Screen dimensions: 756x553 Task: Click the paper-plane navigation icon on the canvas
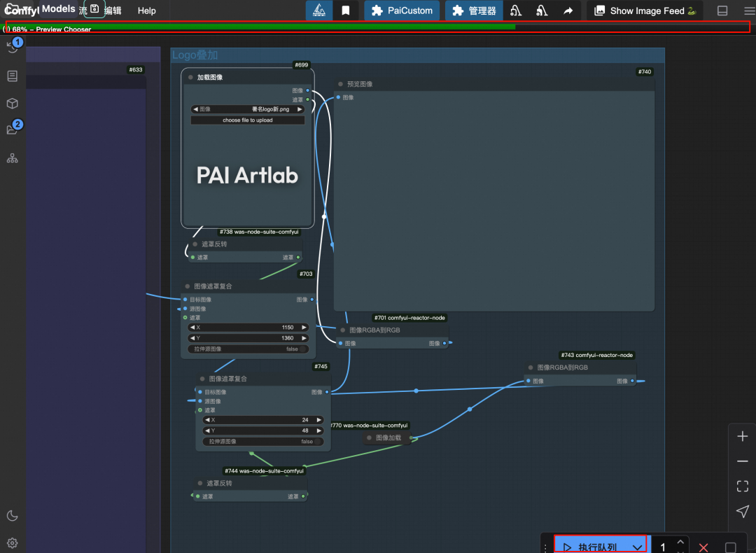click(743, 511)
